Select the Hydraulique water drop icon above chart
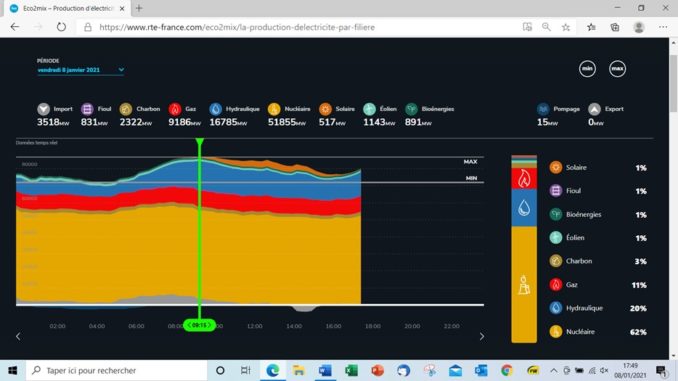This screenshot has height=381, width=678. click(215, 109)
